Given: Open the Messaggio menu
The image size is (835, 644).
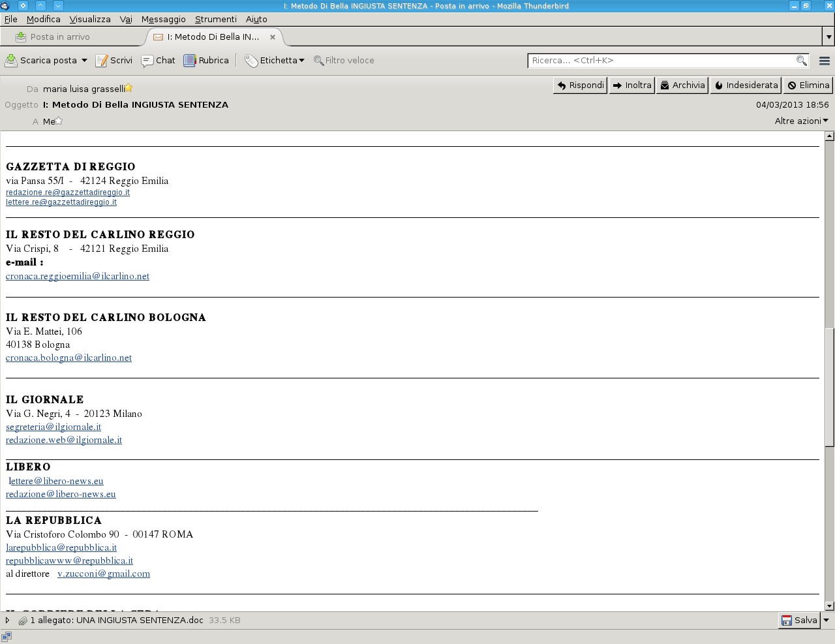Looking at the screenshot, I should (x=163, y=20).
